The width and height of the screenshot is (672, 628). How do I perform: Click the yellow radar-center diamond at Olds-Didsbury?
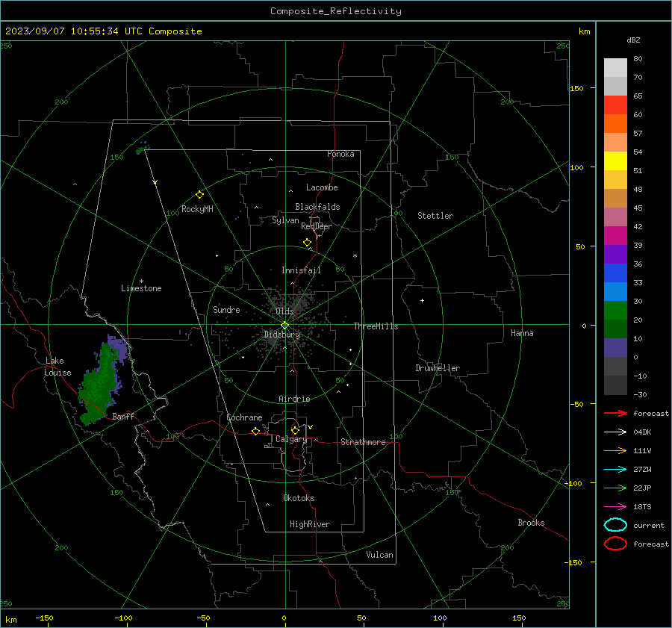(284, 326)
